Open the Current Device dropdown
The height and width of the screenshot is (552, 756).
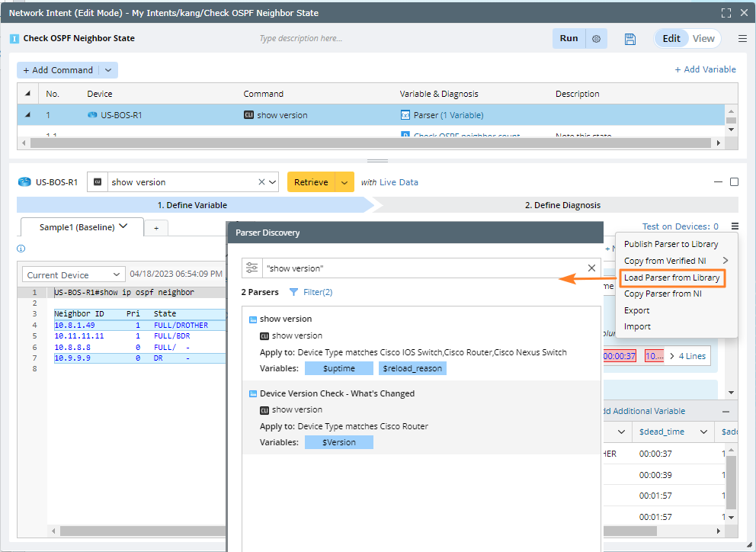73,274
